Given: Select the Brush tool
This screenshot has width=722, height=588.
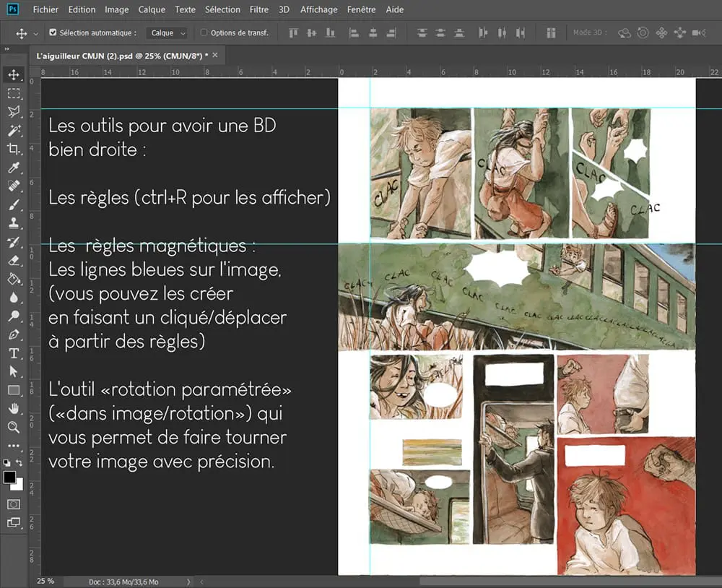Looking at the screenshot, I should (x=13, y=204).
